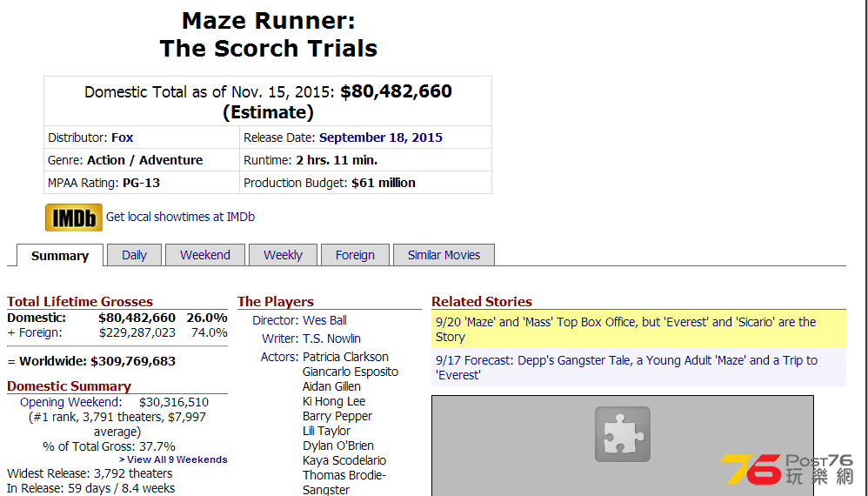
Task: Open director Wes Ball's page
Action: (x=324, y=320)
